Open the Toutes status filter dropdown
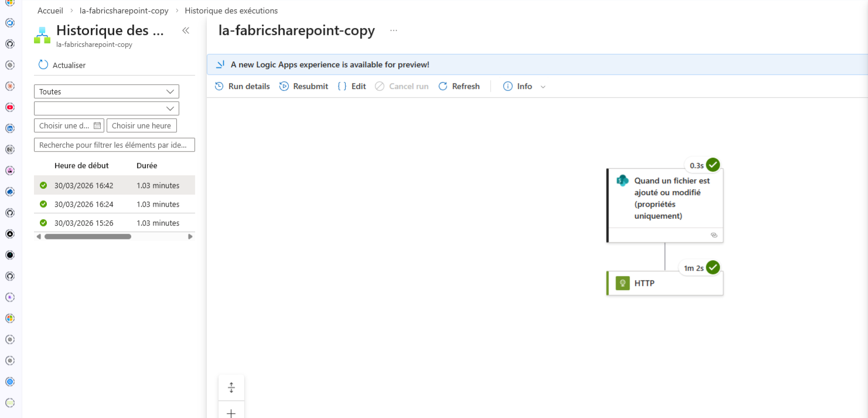The height and width of the screenshot is (418, 868). point(107,91)
